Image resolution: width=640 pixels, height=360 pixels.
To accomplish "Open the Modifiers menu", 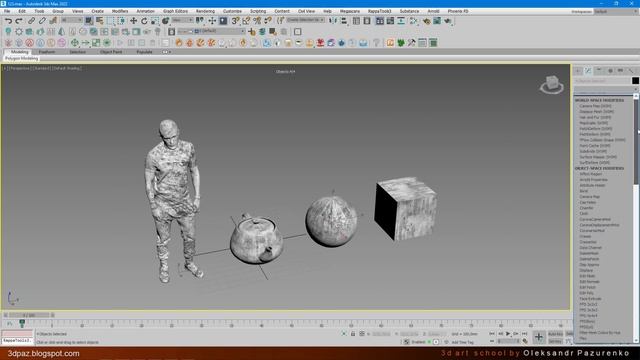I will [x=120, y=11].
